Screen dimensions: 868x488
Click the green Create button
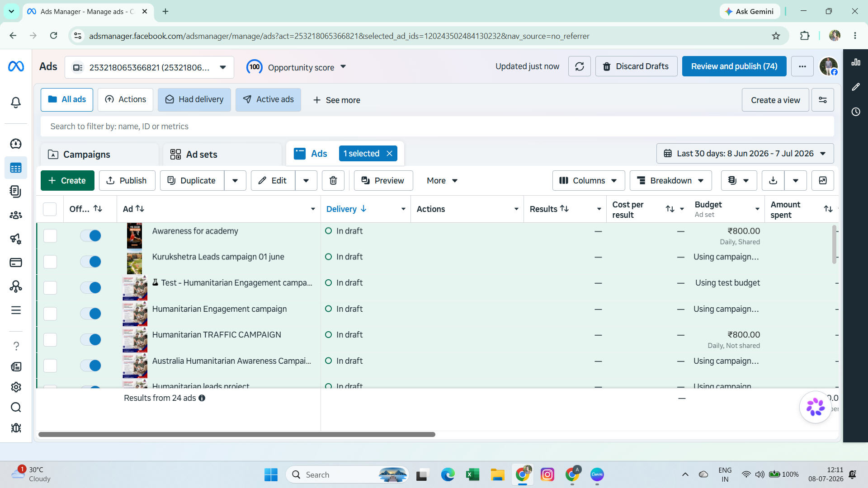[x=67, y=181]
